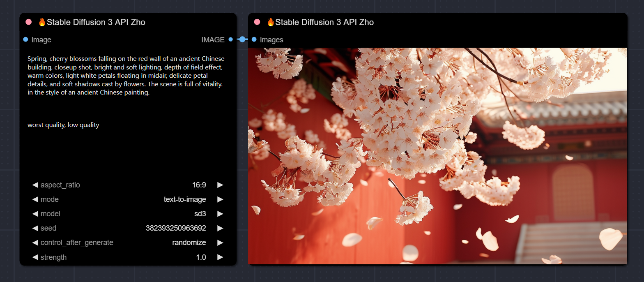Edit the strength value 1.0

[x=201, y=257]
